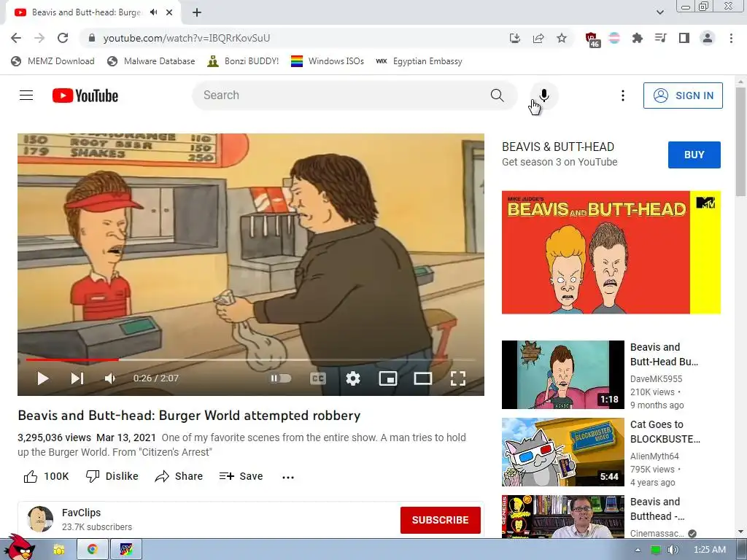This screenshot has width=747, height=560.
Task: Open FavClips channel avatar
Action: pyautogui.click(x=40, y=518)
